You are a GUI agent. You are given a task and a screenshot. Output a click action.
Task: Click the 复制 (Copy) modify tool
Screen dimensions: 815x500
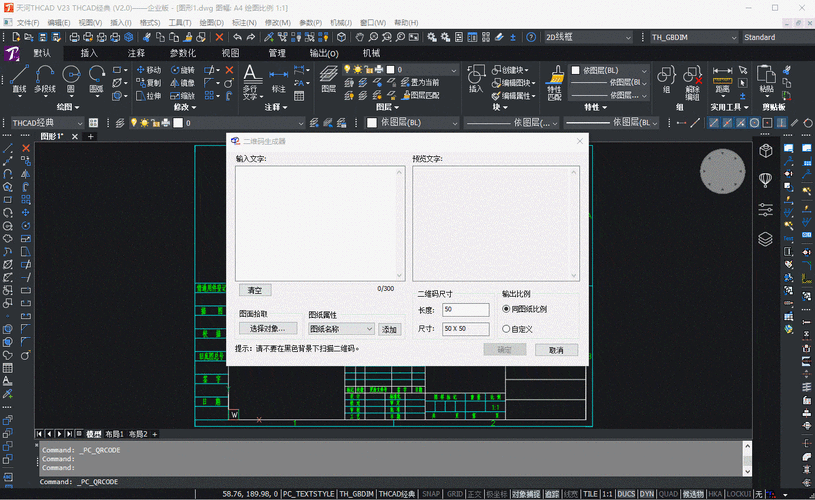coord(149,83)
